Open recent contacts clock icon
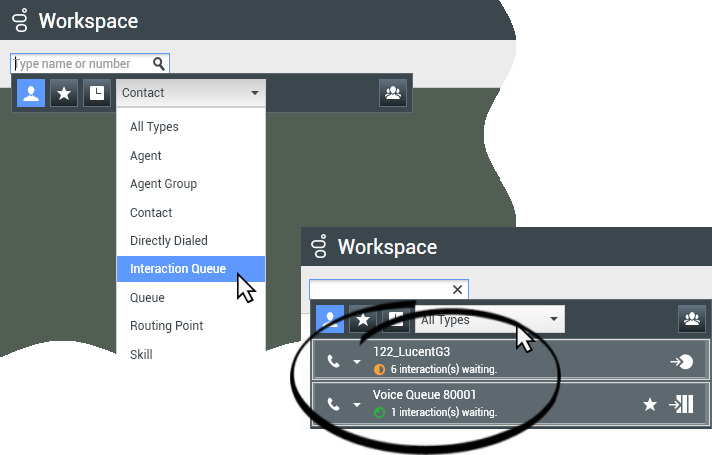Image resolution: width=712 pixels, height=455 pixels. tap(97, 93)
